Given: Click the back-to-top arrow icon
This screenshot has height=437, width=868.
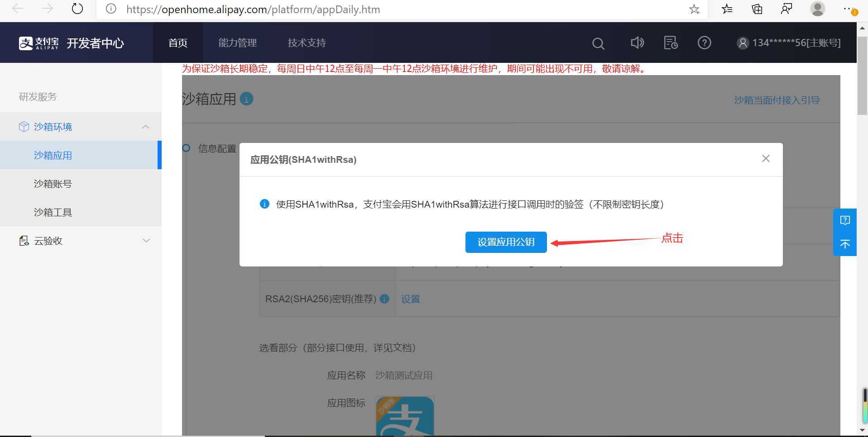Looking at the screenshot, I should pos(845,244).
